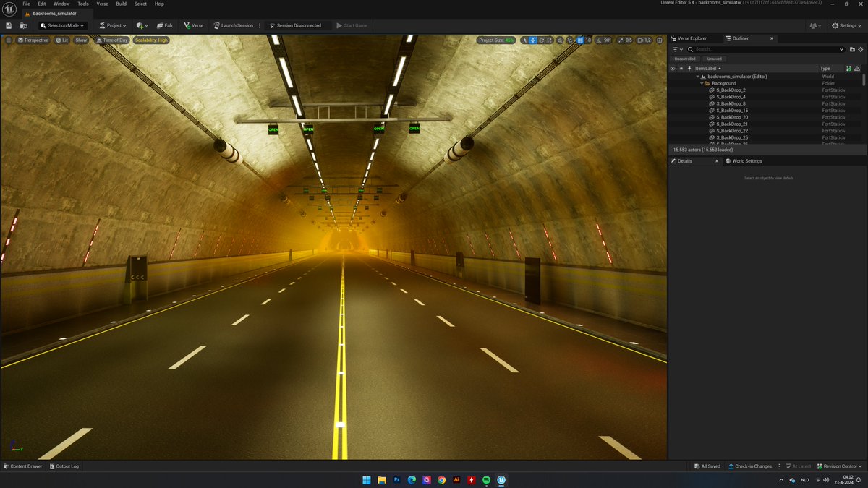The image size is (868, 488).
Task: Click the Outliner search field
Action: pyautogui.click(x=765, y=49)
